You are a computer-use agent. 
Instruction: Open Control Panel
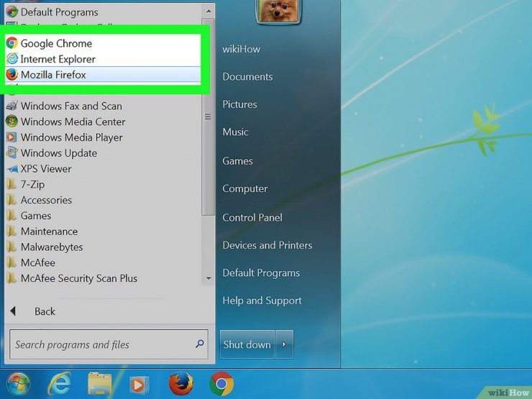[x=252, y=218]
